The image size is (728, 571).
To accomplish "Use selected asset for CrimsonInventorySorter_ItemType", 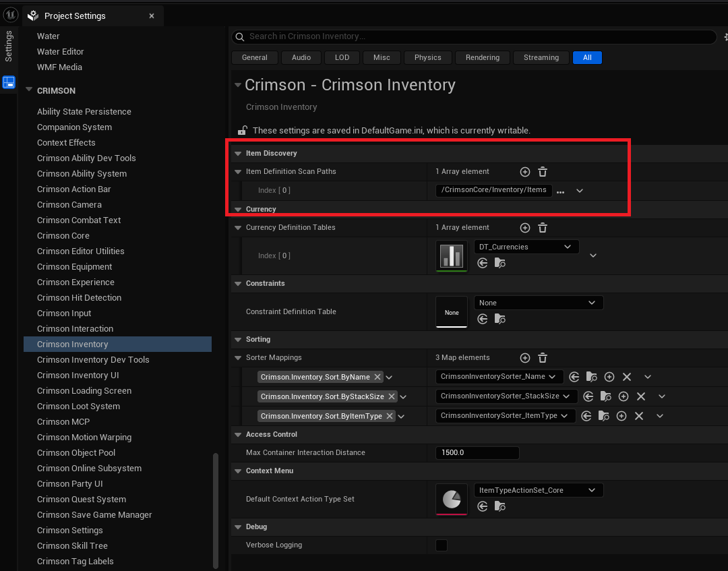I will click(x=586, y=416).
